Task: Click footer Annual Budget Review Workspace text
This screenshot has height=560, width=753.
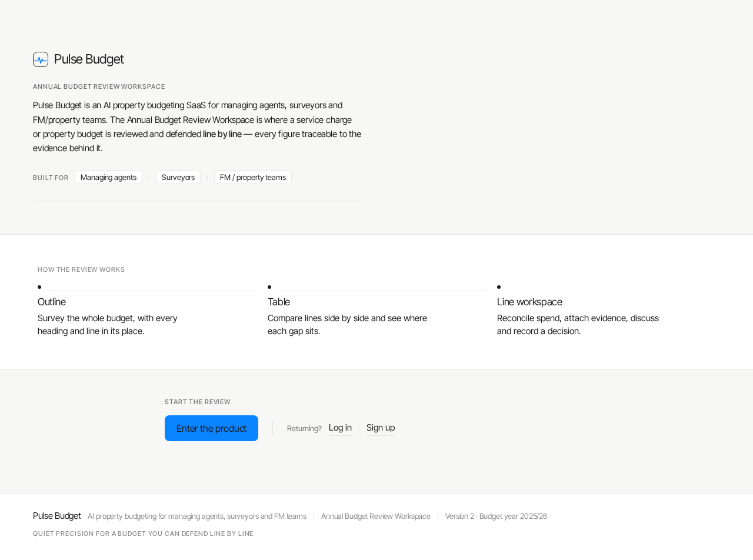Action: (376, 516)
